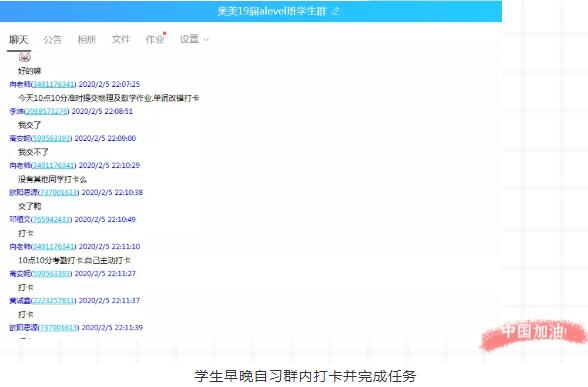Open QQ number 3491176341 link at 22:07:25
Screen dimensions: 588x387
[x=54, y=84]
